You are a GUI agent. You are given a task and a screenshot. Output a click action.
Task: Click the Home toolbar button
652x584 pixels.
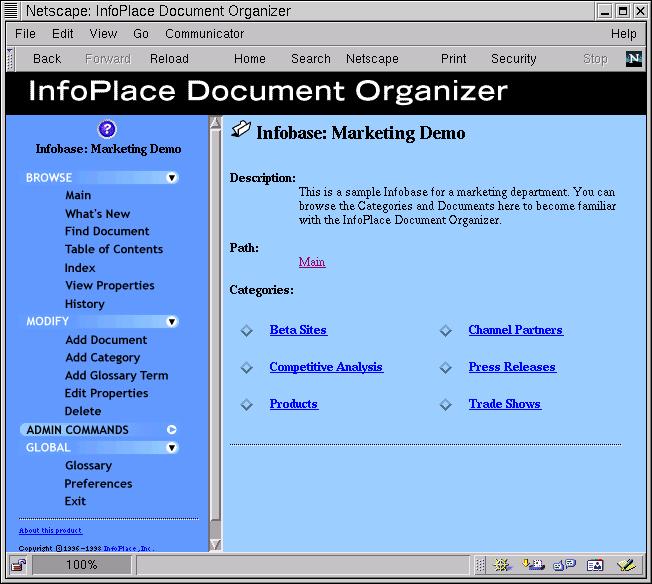249,59
